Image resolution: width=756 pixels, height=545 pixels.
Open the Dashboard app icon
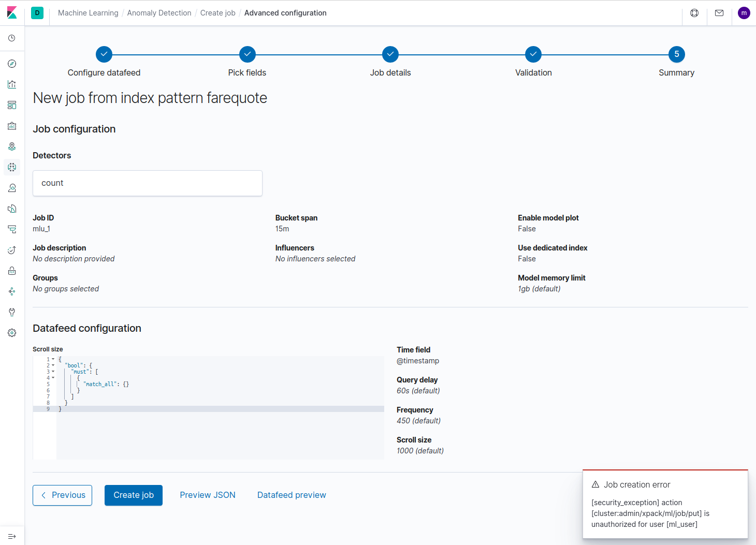12,105
